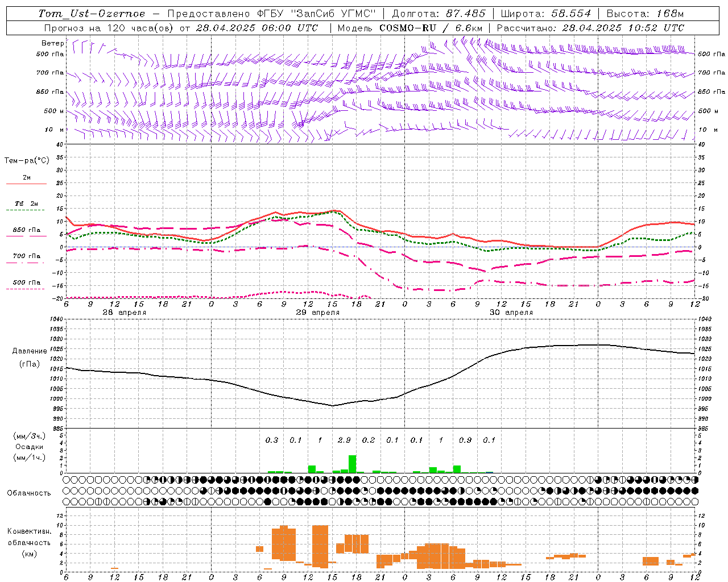Select the elevation text Высота: 168м
This screenshot has height=582, width=728.
(x=645, y=14)
